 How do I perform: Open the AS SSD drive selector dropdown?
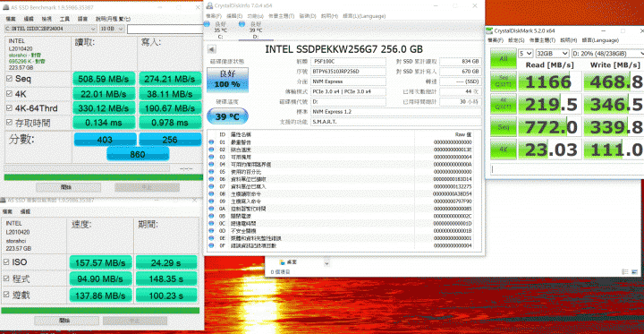click(51, 29)
